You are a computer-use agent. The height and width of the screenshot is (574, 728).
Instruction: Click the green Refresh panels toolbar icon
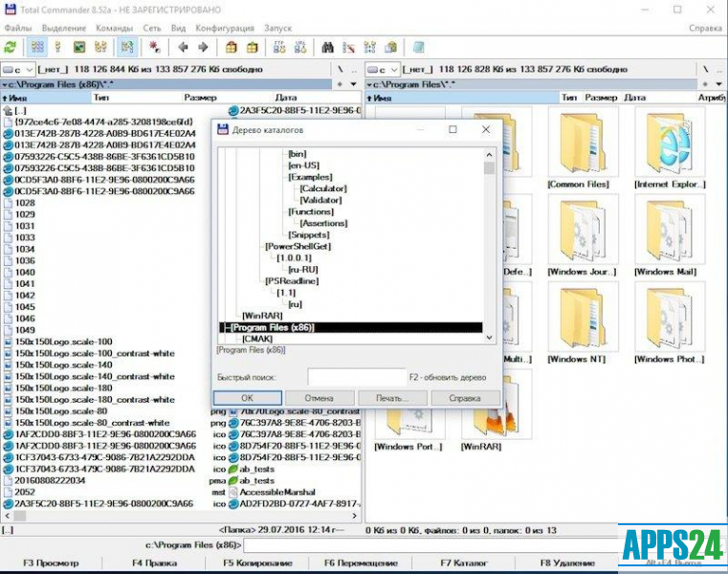11,47
